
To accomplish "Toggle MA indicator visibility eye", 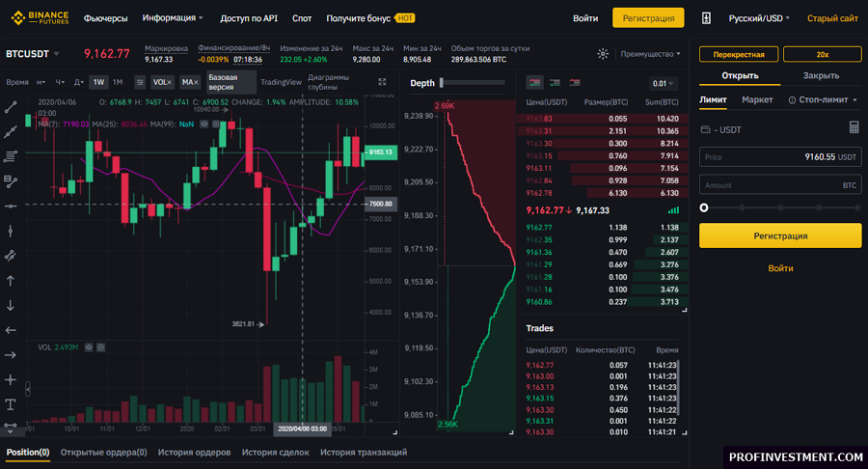I will pos(204,124).
